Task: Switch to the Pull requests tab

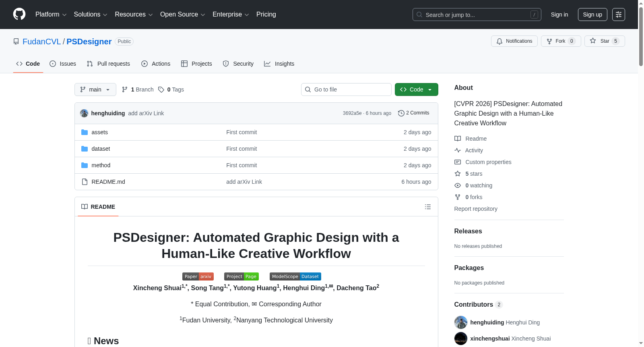Action: tap(108, 64)
